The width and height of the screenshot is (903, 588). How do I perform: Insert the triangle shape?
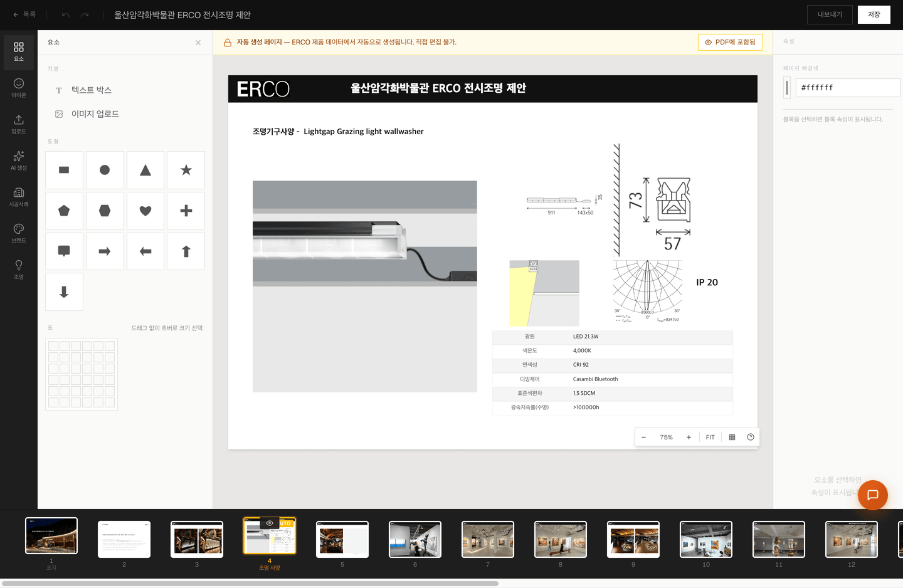click(145, 170)
